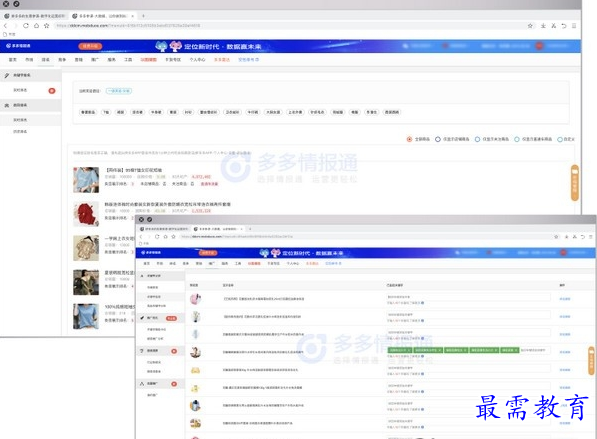Go back in the rear browser window
Screen dimensions: 597x439
[5, 26]
